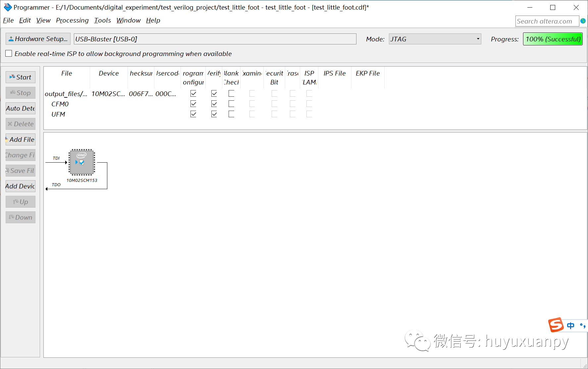Click the EKP File column header

(x=368, y=73)
